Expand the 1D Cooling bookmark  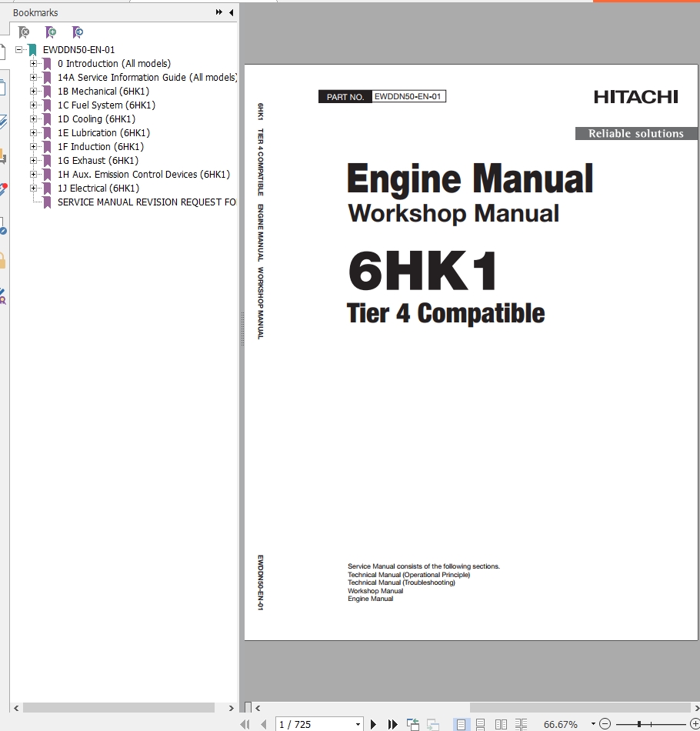pyautogui.click(x=34, y=118)
